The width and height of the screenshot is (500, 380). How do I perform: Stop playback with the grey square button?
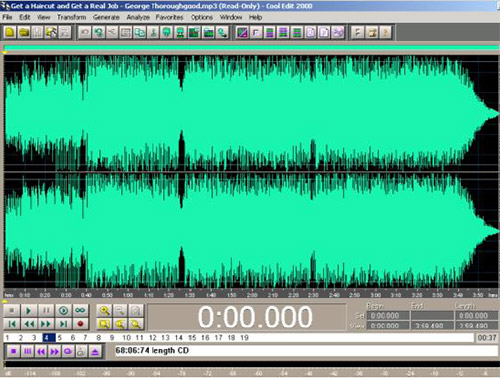pyautogui.click(x=12, y=311)
